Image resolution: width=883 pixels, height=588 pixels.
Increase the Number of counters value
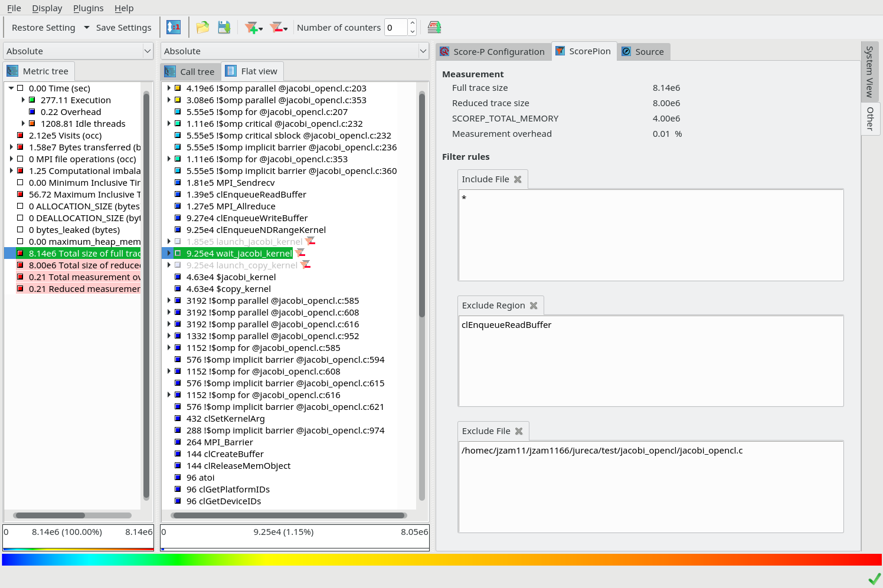(x=412, y=24)
